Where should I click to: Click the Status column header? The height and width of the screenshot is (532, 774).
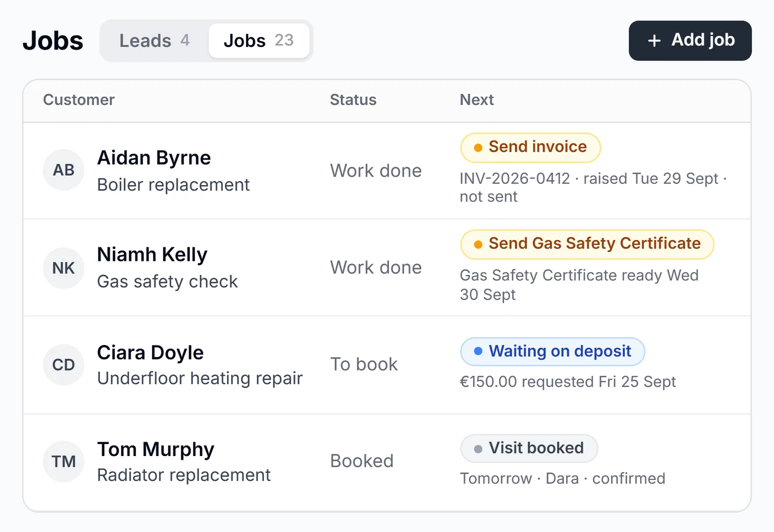(x=353, y=100)
